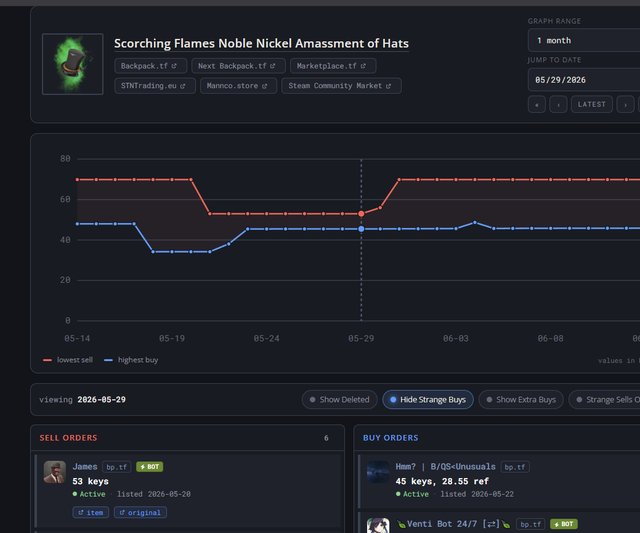Click the bp.tf tag next to Venti Bot

tap(531, 524)
